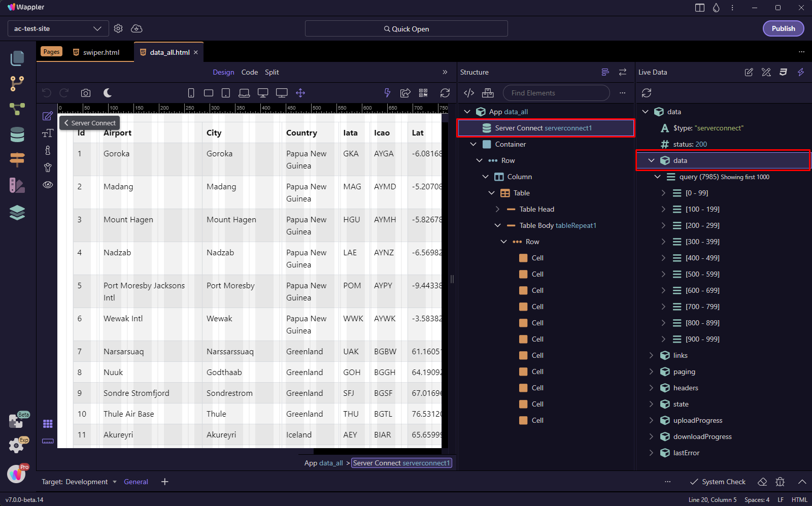The height and width of the screenshot is (506, 812).
Task: Switch to the swiper.html tab
Action: (96, 52)
